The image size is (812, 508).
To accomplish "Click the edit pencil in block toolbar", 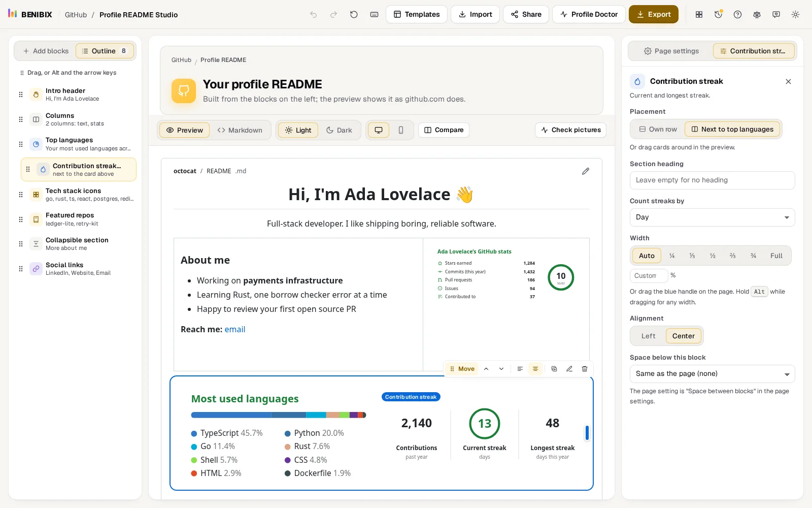I will click(x=569, y=369).
